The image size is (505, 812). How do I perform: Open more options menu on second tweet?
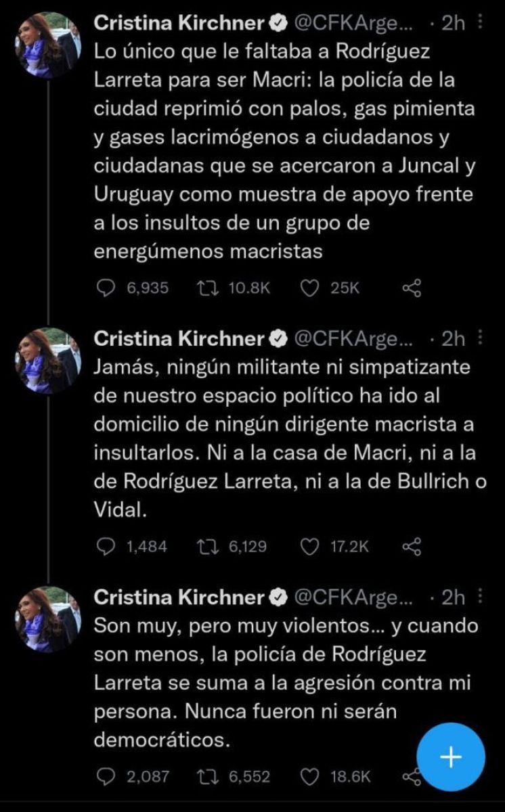(x=481, y=337)
